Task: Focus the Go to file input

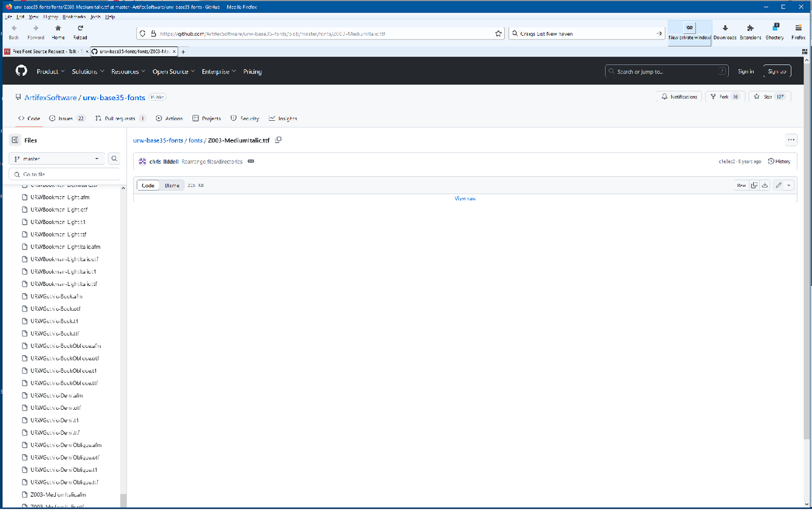Action: click(64, 174)
